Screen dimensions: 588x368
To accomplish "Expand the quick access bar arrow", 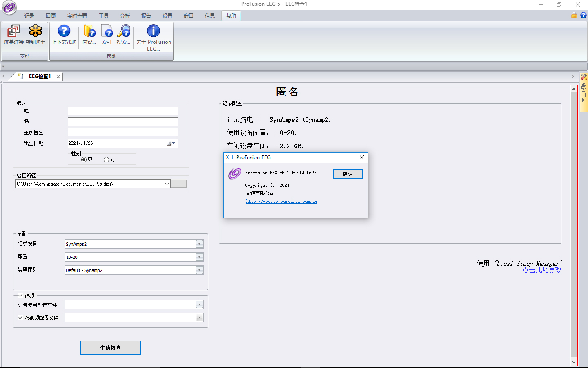I will tap(3, 66).
